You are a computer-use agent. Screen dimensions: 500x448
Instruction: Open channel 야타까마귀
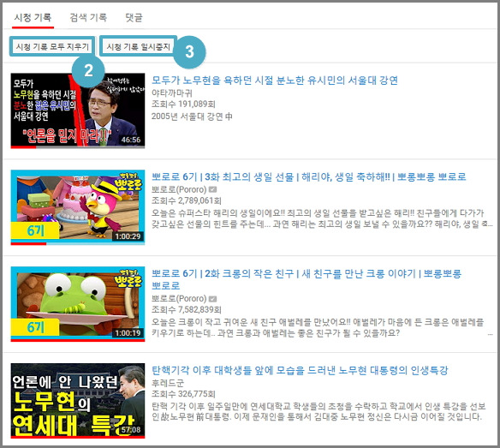click(172, 93)
